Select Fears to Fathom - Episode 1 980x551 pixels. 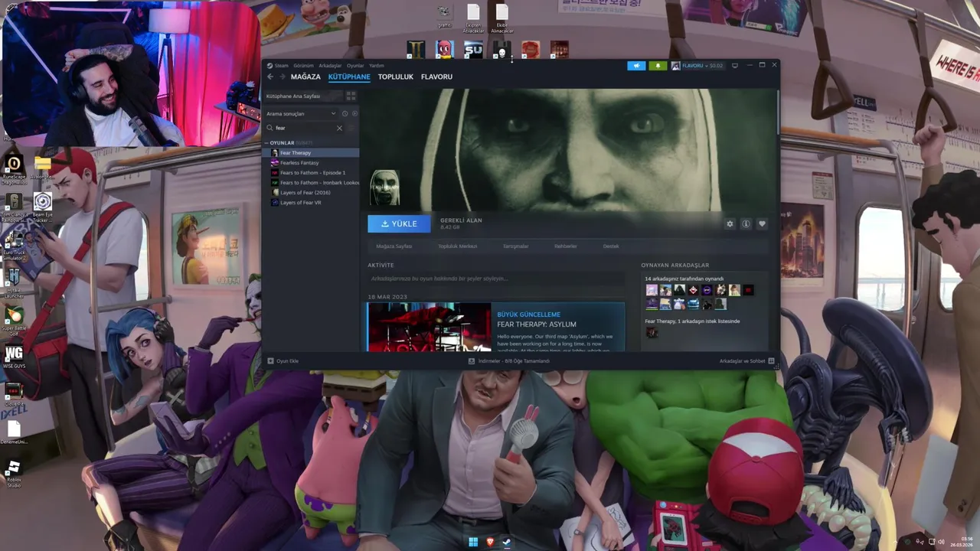[x=310, y=173]
